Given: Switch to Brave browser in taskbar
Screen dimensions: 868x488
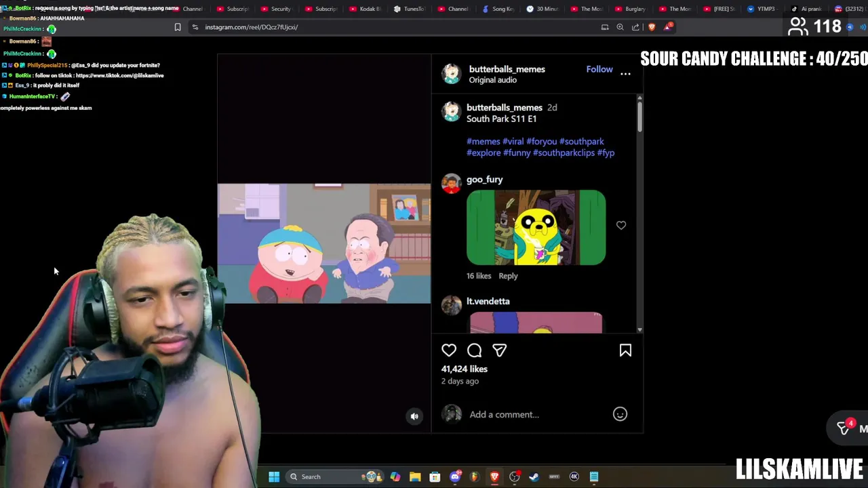Looking at the screenshot, I should pos(494,476).
